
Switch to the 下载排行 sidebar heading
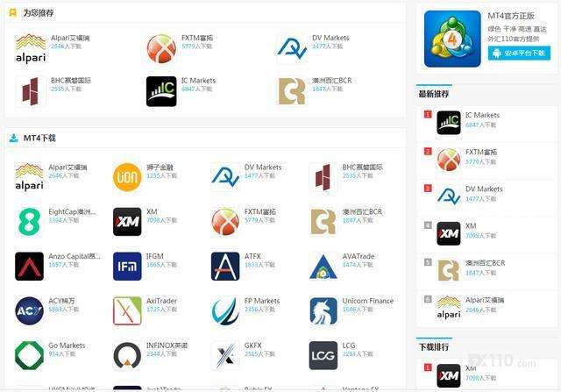point(434,347)
